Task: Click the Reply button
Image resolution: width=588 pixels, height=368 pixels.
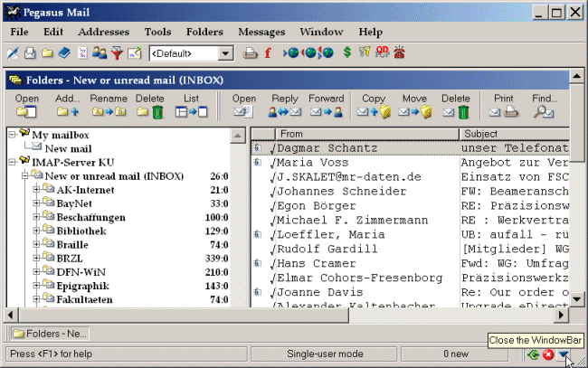Action: [x=285, y=106]
